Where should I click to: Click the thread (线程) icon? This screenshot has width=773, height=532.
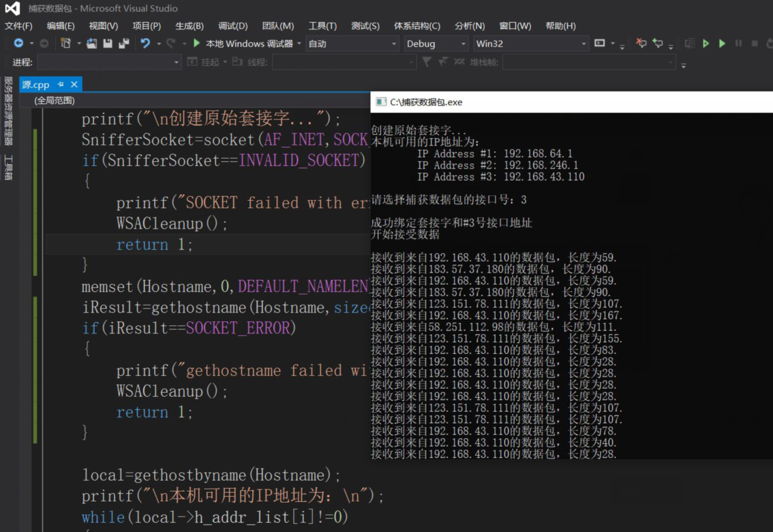[237, 61]
